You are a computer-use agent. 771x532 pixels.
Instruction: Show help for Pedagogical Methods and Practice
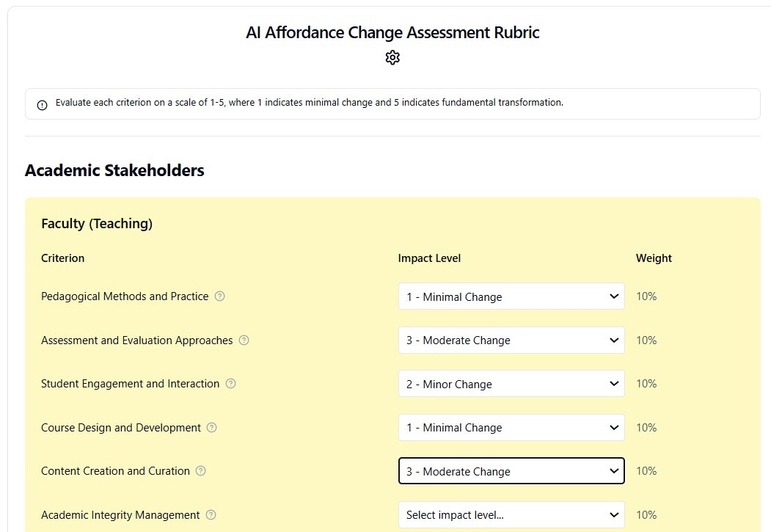point(220,296)
